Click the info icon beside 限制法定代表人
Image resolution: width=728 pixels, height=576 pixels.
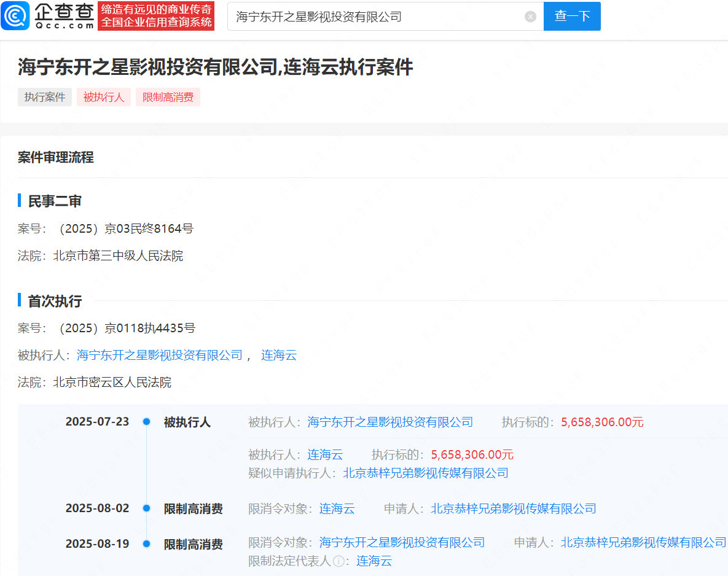coord(339,562)
